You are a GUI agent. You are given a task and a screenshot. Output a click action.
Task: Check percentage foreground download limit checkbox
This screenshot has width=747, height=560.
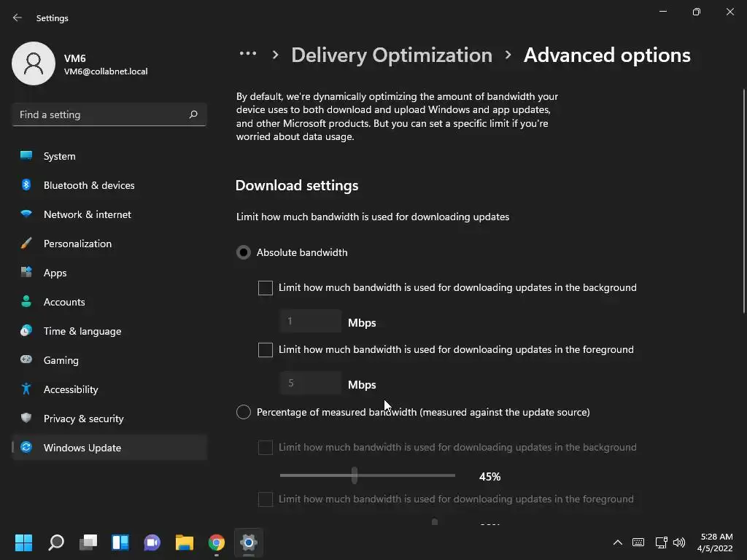(266, 499)
